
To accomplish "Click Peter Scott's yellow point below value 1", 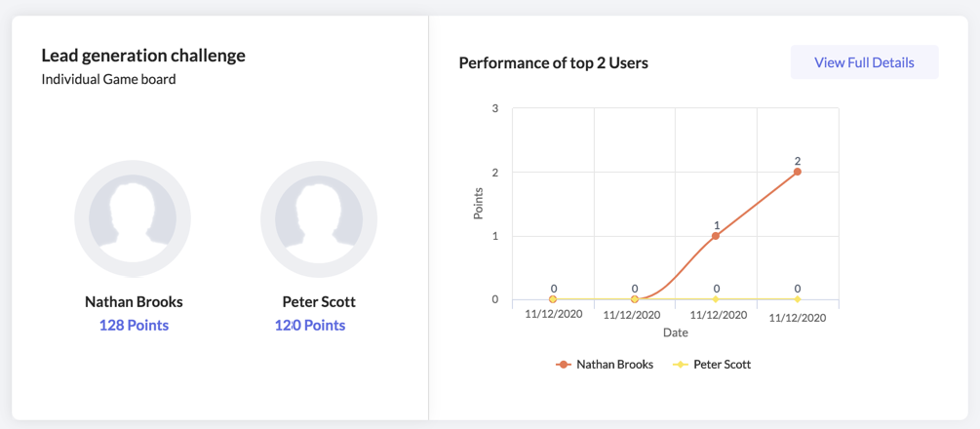I will [x=716, y=299].
